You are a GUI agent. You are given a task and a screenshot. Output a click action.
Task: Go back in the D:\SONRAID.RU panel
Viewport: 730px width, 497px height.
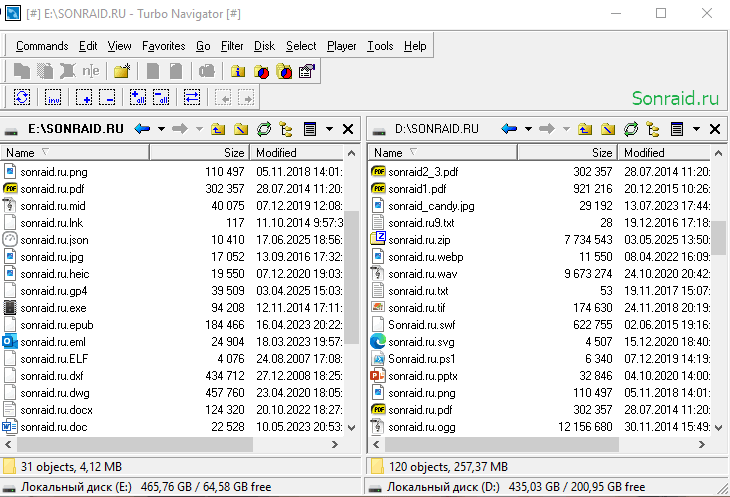tap(509, 128)
